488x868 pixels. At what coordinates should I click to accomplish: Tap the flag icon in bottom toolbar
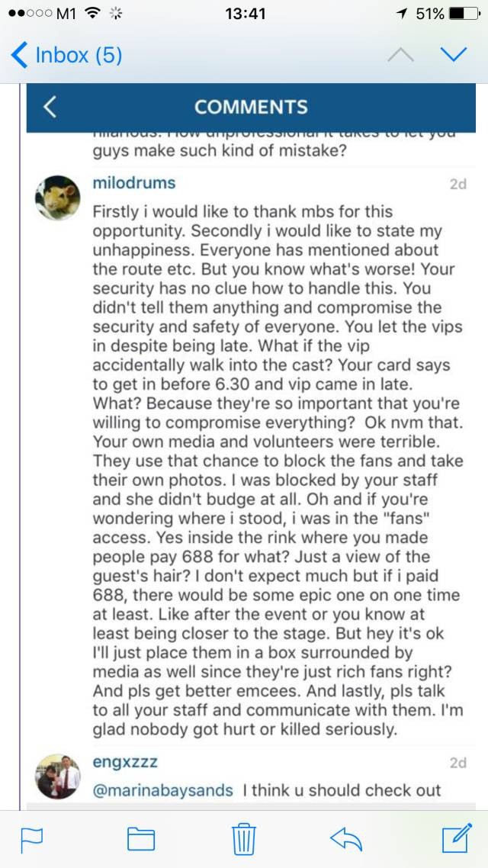coord(31,839)
